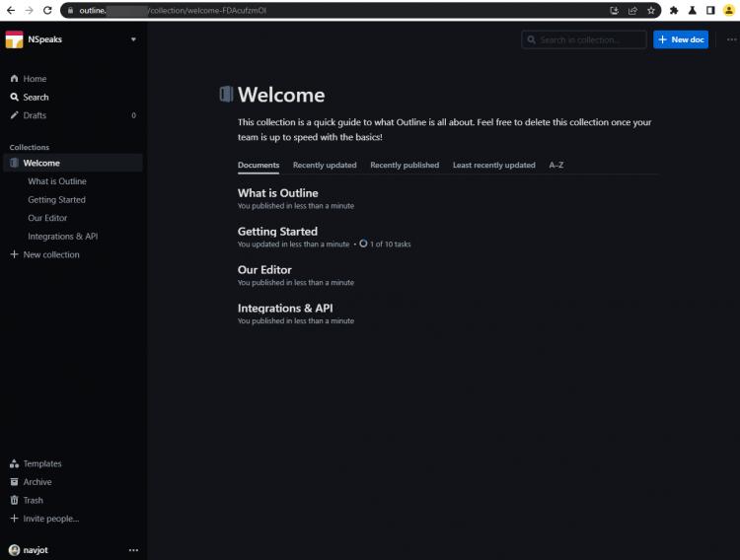Viewport: 740px width, 560px height.
Task: Open browser extensions puzzle icon
Action: [674, 10]
